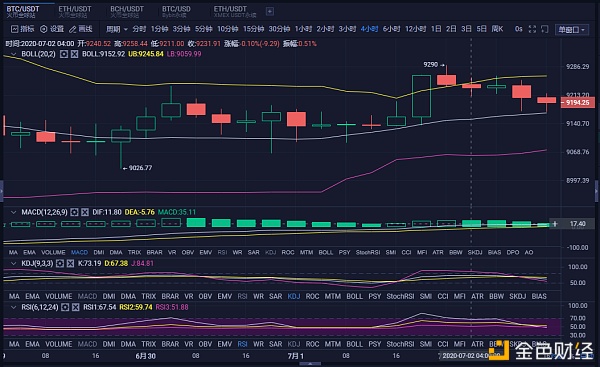The height and width of the screenshot is (367, 600).
Task: Choose TRIX in the bottom RSI strip
Action: point(148,344)
